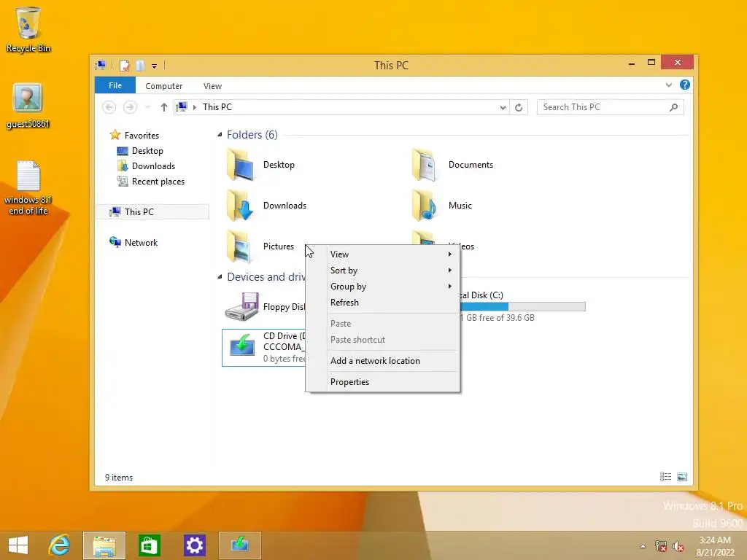Click the search magnifier icon
747x560 pixels.
tap(673, 107)
